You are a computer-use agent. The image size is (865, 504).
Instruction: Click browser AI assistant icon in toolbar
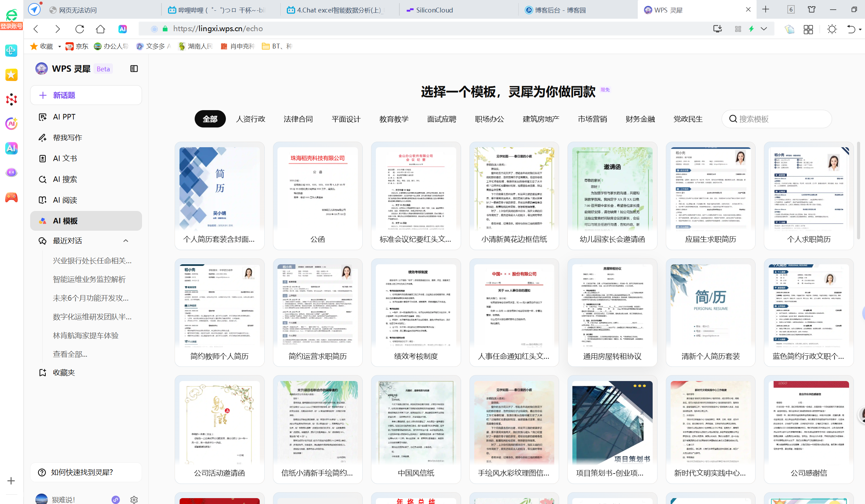[122, 29]
